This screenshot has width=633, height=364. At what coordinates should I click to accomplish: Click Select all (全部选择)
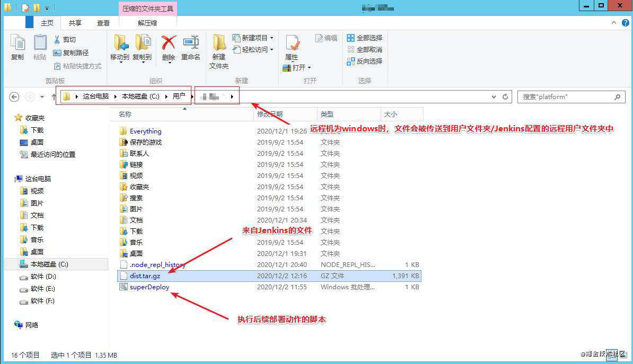(x=365, y=38)
